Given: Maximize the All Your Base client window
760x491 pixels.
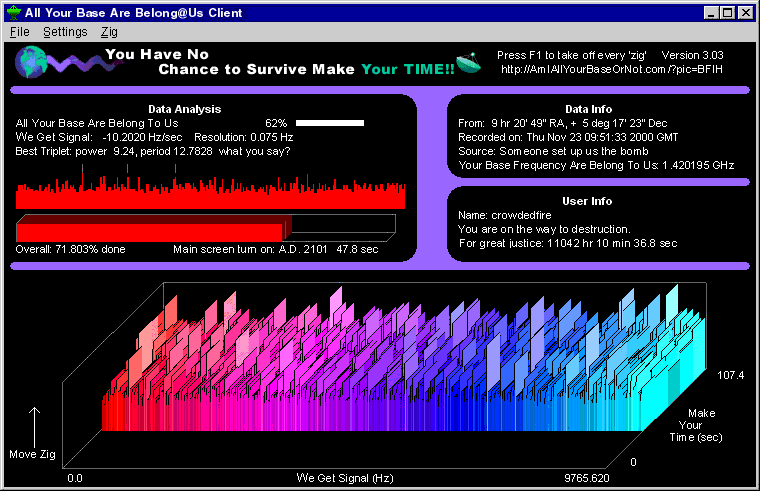Looking at the screenshot, I should tap(728, 13).
